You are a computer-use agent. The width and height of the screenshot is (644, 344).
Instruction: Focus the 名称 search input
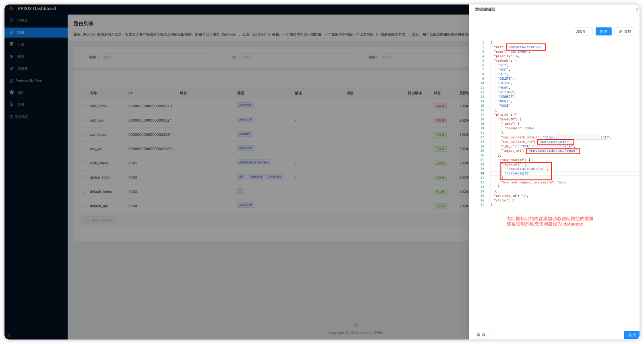(x=156, y=57)
